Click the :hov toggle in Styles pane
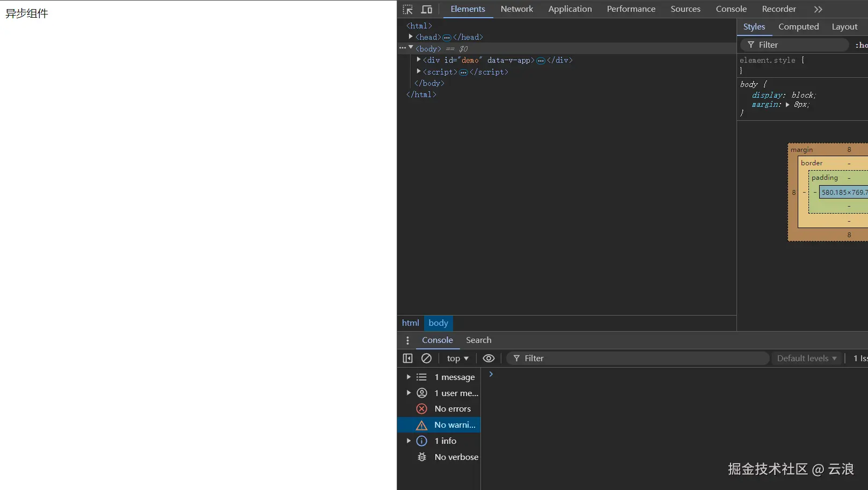Image resolution: width=868 pixels, height=490 pixels. [x=862, y=45]
